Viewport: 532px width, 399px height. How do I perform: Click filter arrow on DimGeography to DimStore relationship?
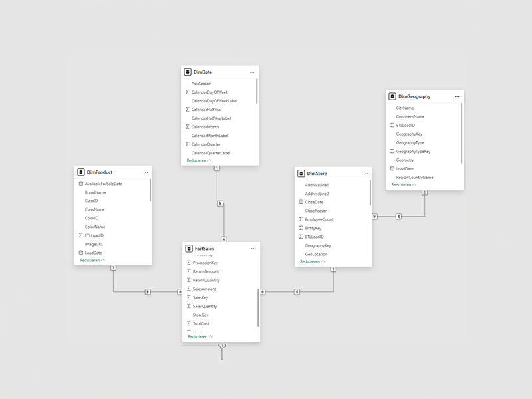[x=398, y=216]
